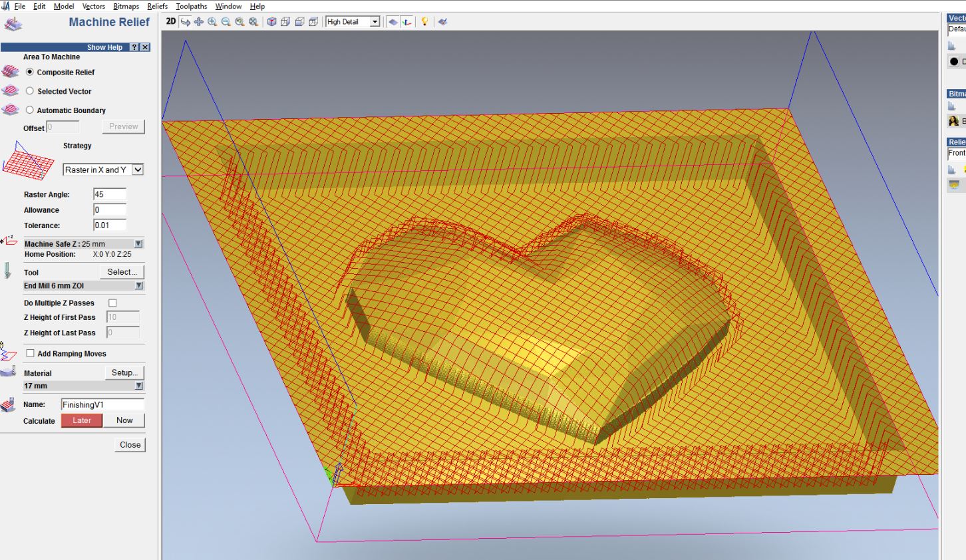Image resolution: width=966 pixels, height=560 pixels.
Task: Click the Tolerance input field
Action: [110, 225]
